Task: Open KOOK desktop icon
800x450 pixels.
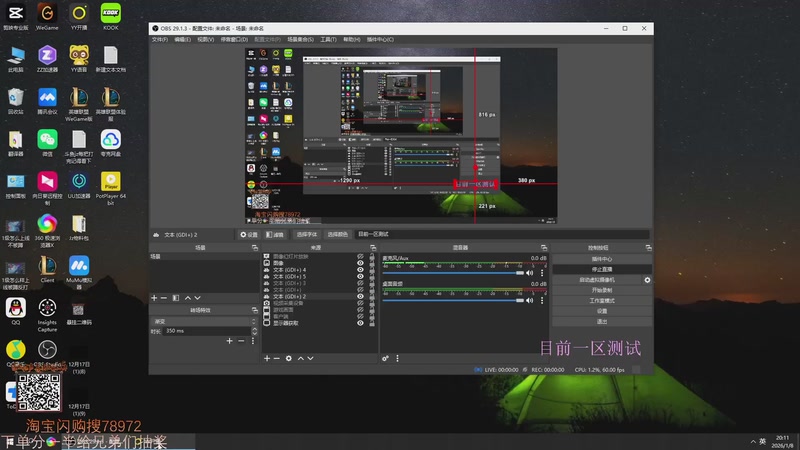Action: tap(111, 17)
